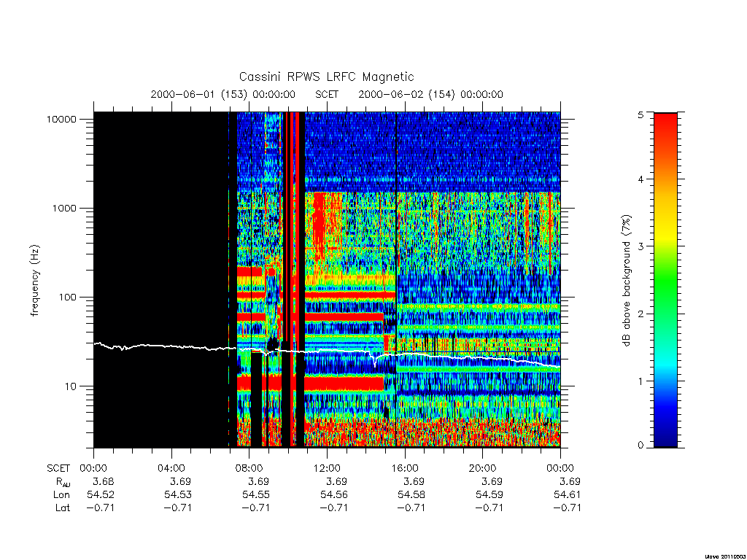Image resolution: width=747 pixels, height=560 pixels.
Task: Click the "frequency (Hz)" axis title
Action: coord(34,281)
